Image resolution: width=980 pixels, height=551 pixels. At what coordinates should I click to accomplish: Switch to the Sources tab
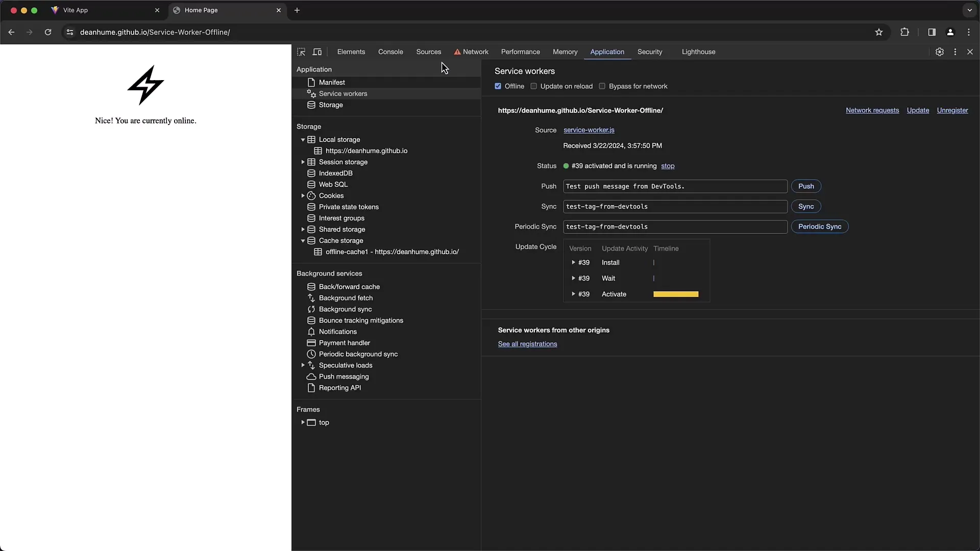click(429, 52)
